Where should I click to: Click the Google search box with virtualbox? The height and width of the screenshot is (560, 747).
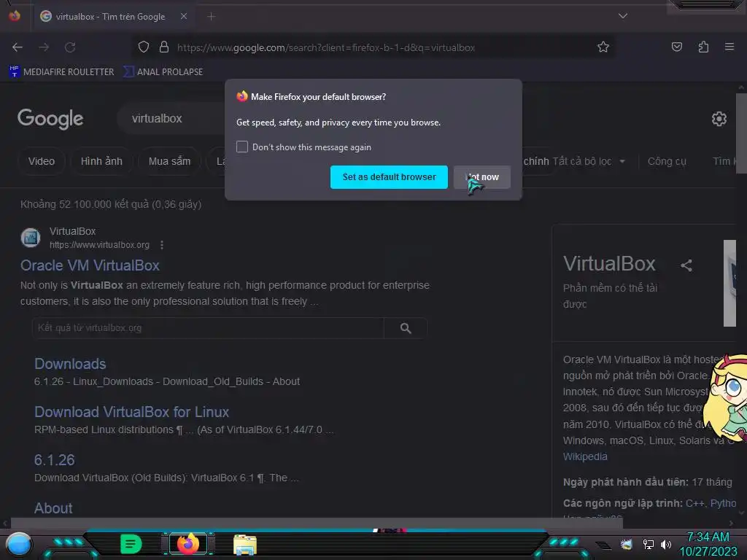(171, 118)
